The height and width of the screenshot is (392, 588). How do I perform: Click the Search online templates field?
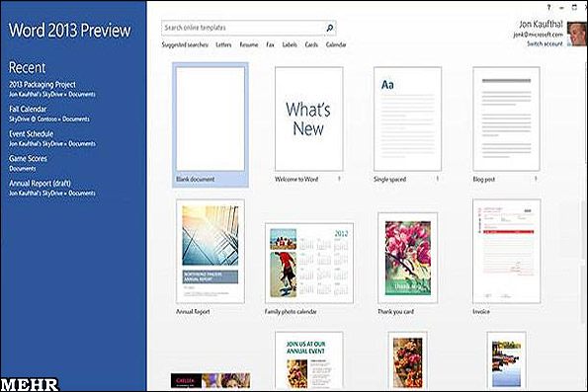tap(249, 28)
